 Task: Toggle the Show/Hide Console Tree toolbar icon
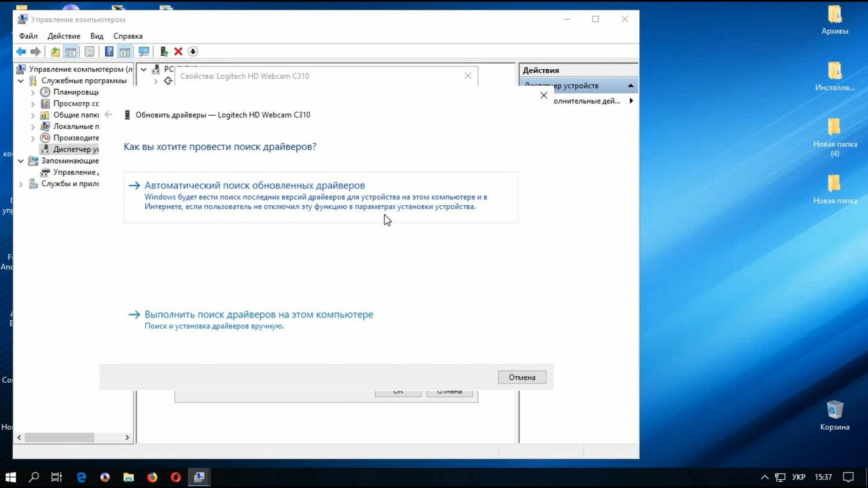tap(71, 51)
